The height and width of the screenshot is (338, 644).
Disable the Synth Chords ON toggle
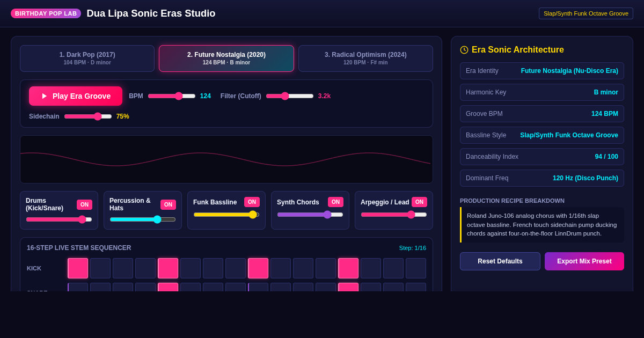click(335, 202)
